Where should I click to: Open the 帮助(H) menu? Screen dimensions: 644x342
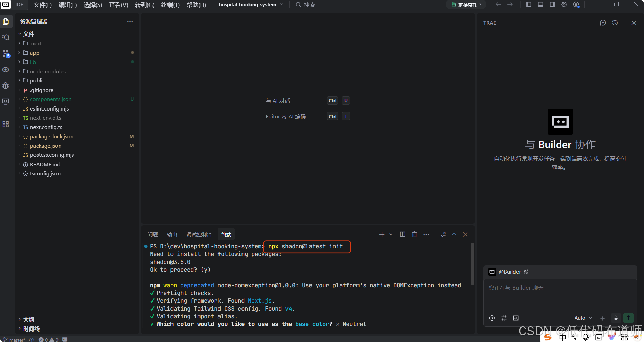coord(196,5)
